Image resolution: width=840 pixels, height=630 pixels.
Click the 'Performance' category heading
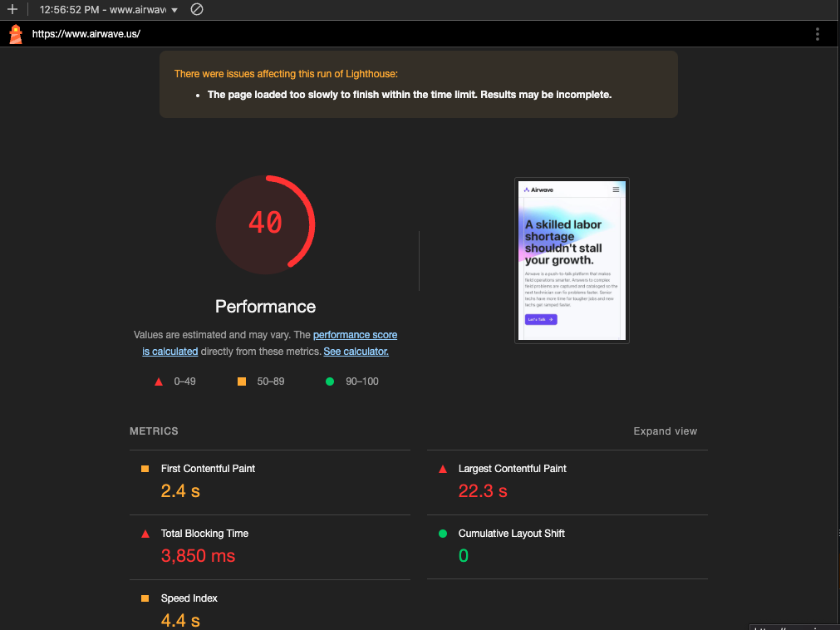[x=266, y=307]
